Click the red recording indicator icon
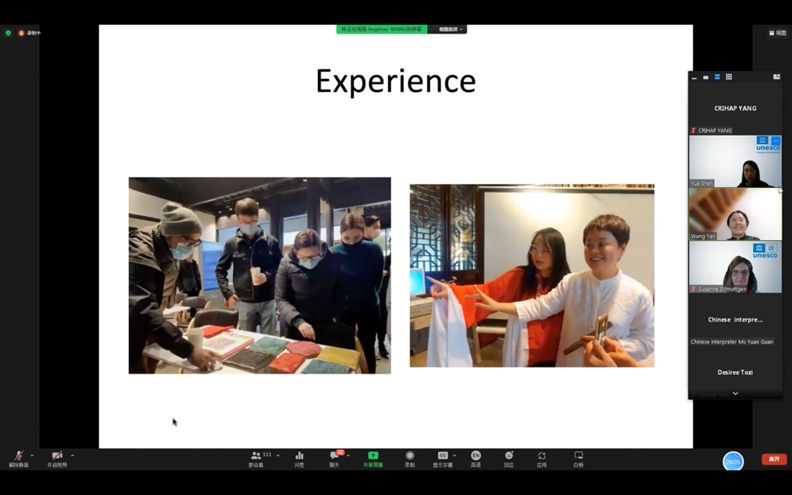Viewport: 792px width, 495px height. point(21,33)
